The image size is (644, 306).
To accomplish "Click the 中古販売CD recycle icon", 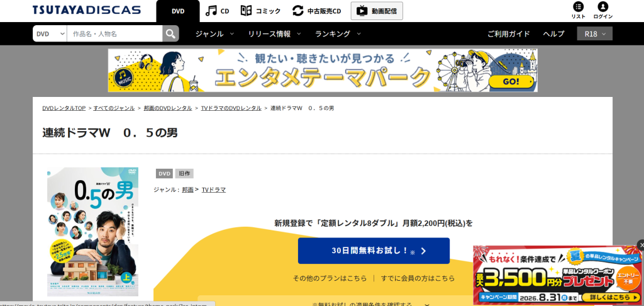I will [297, 11].
